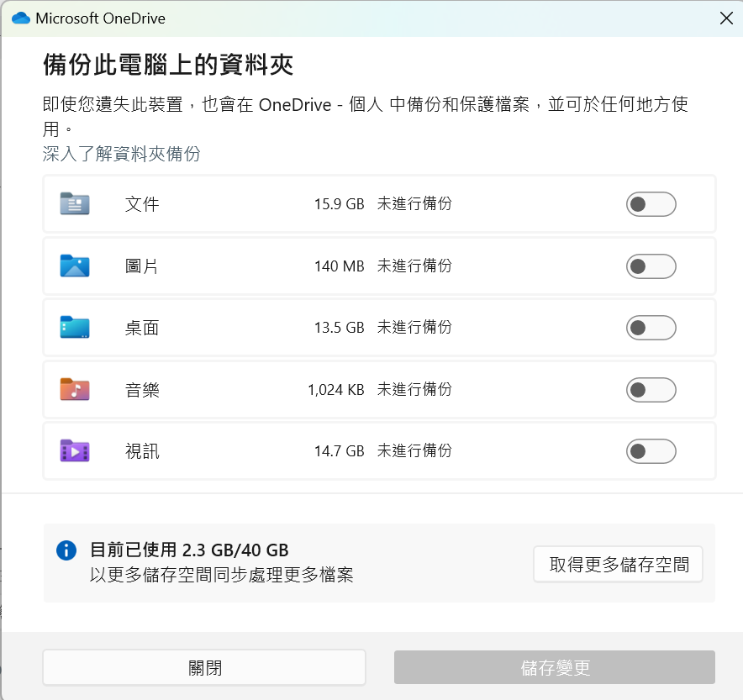Screen dimensions: 743x700
Task: Click the blue info icon beside storage usage
Action: (x=66, y=550)
